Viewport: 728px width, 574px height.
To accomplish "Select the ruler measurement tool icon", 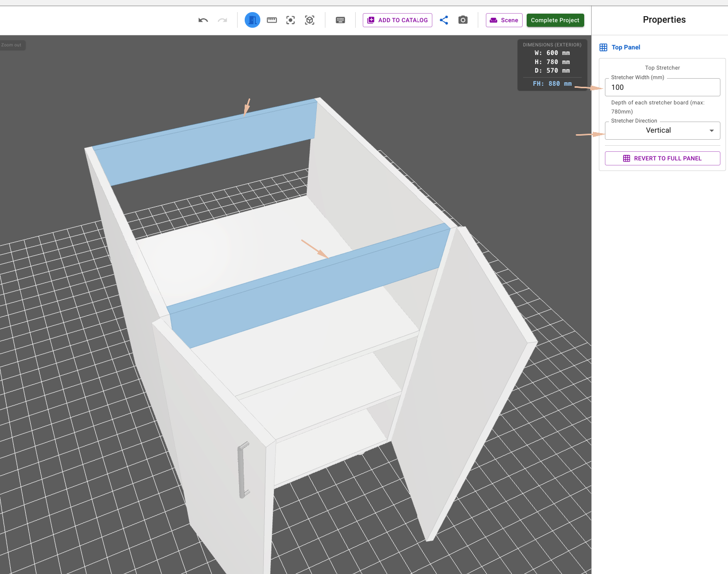I will (272, 20).
